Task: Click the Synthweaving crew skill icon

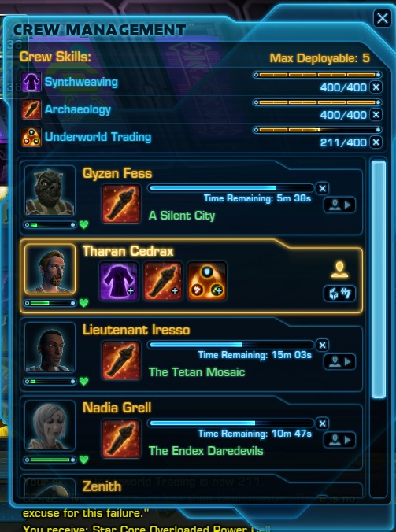Action: pos(31,82)
